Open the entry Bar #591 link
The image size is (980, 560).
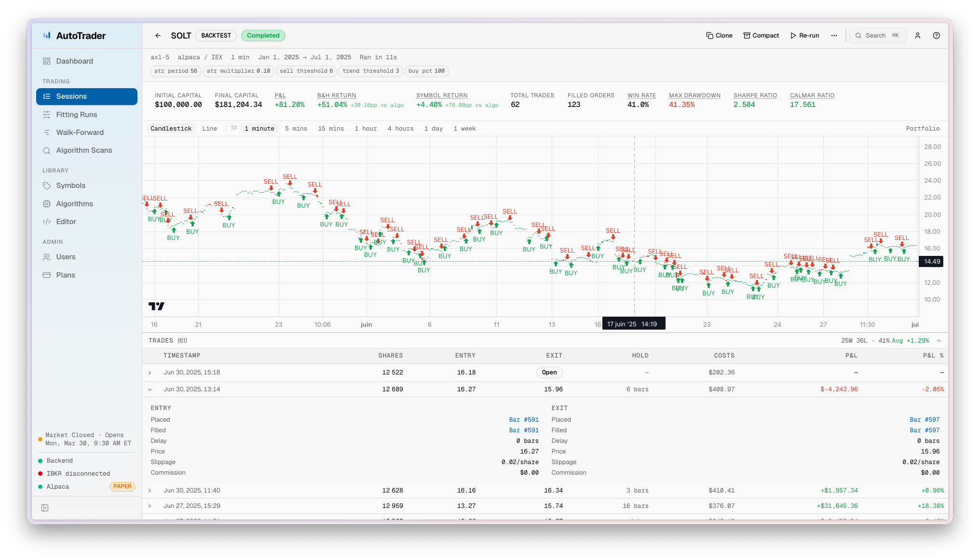[524, 419]
